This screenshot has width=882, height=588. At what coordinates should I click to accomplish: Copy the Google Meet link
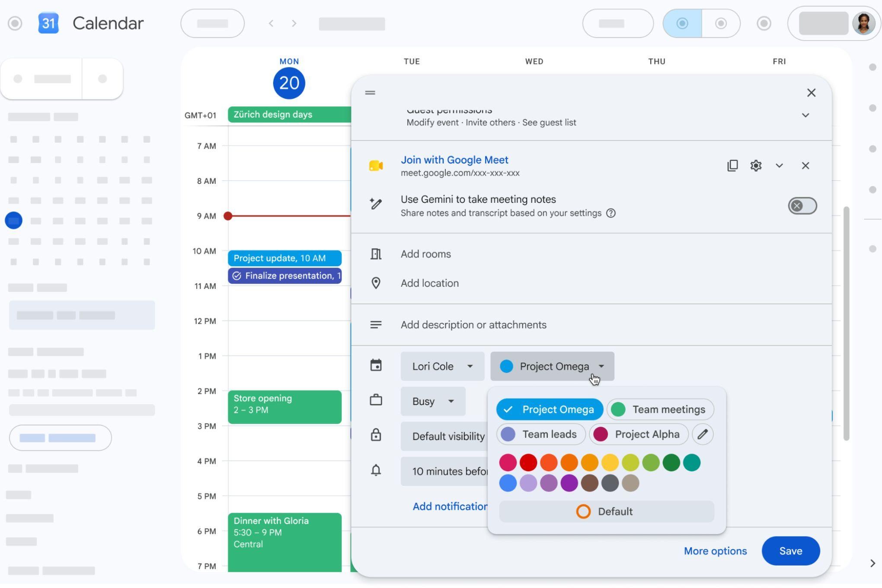[732, 166]
